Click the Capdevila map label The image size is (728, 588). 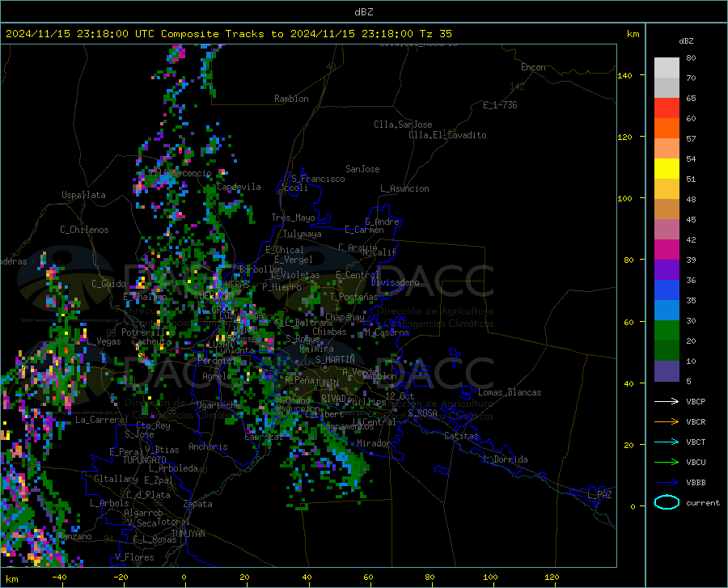click(x=239, y=187)
